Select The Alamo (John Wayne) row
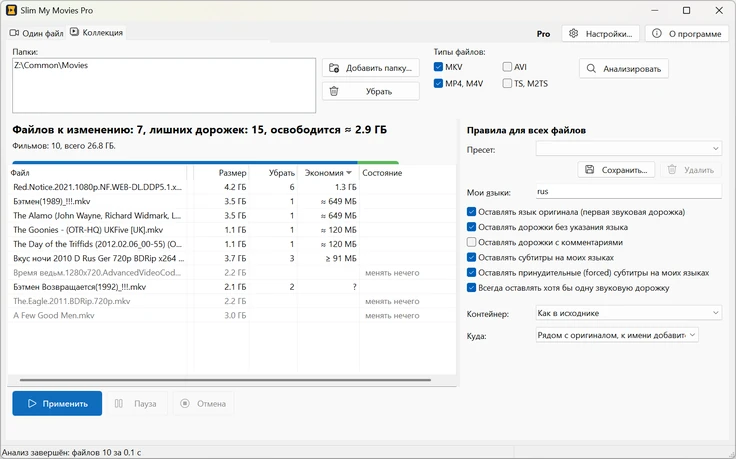The width and height of the screenshot is (736, 459). [232, 215]
